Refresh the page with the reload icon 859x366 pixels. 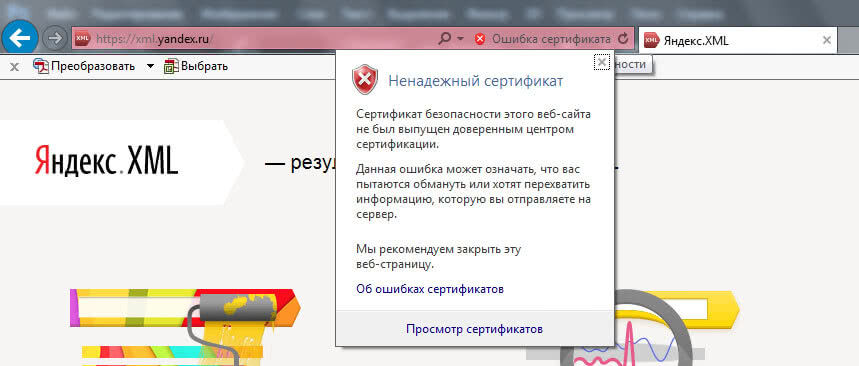point(622,39)
